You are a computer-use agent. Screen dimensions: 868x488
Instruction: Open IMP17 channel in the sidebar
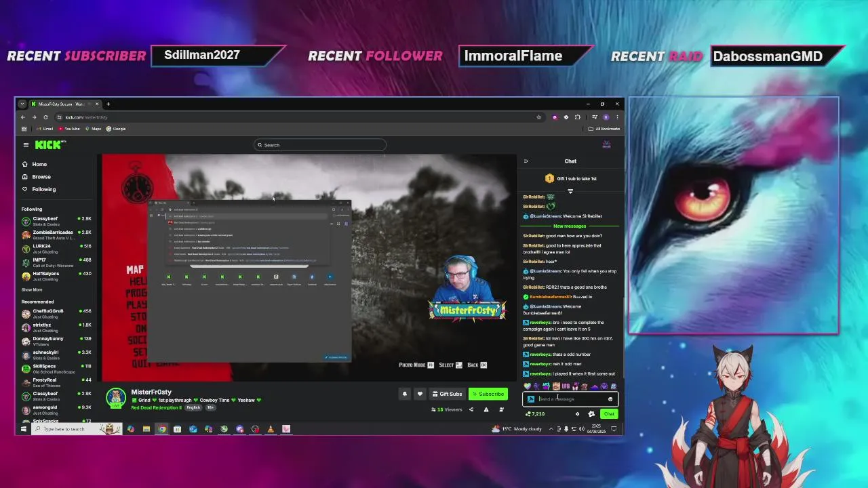click(x=56, y=262)
